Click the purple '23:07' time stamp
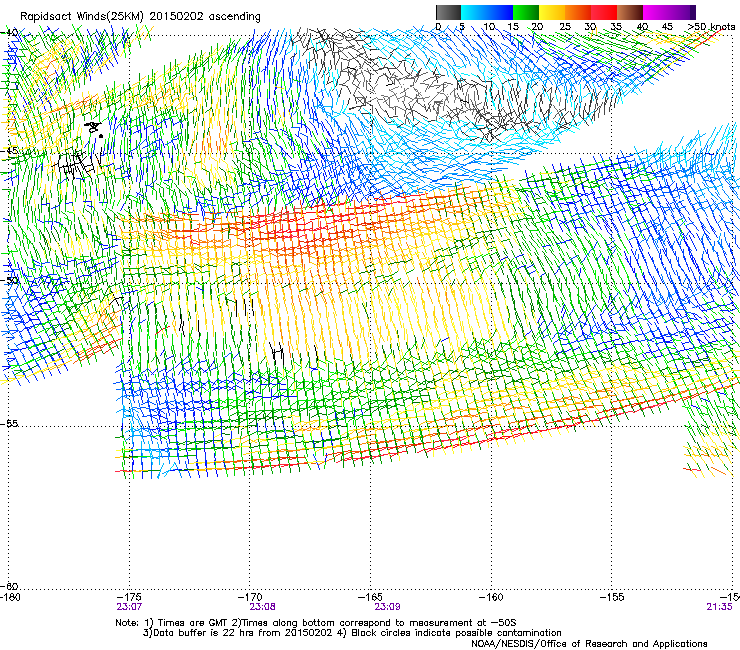This screenshot has height=650, width=740. (x=129, y=607)
